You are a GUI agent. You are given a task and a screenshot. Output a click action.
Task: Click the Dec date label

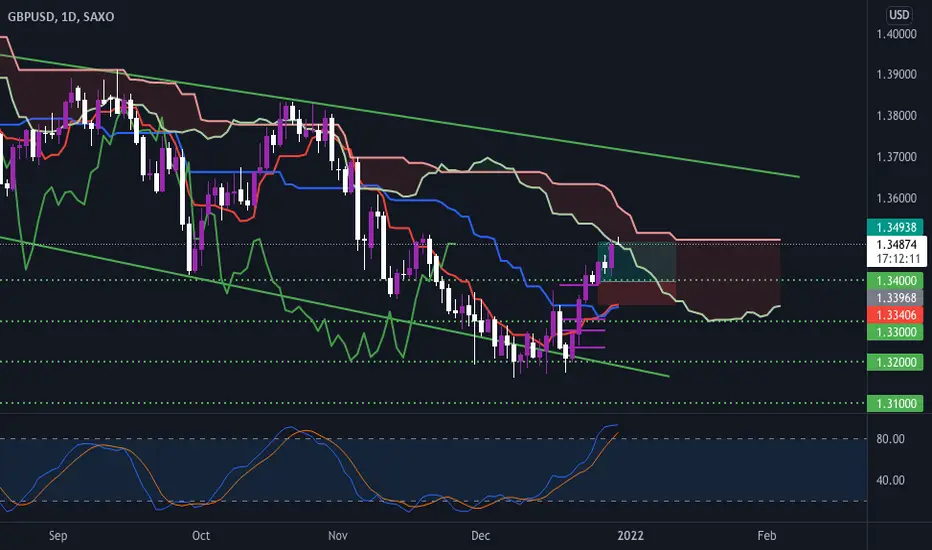coord(480,536)
